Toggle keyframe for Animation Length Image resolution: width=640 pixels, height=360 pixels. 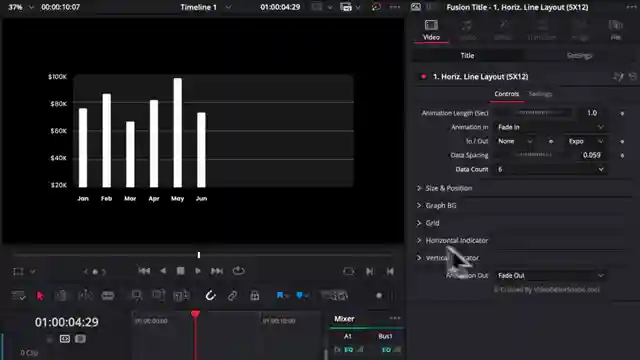[622, 113]
